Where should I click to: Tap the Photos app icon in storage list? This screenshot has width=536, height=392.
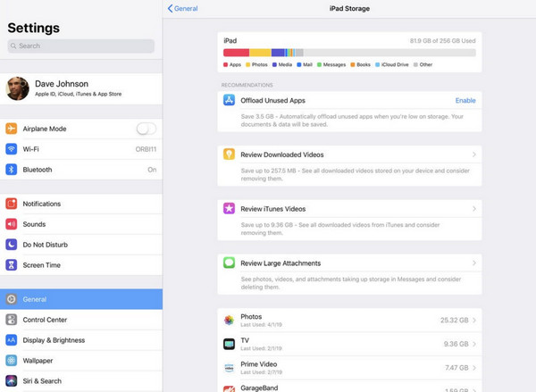tap(229, 320)
